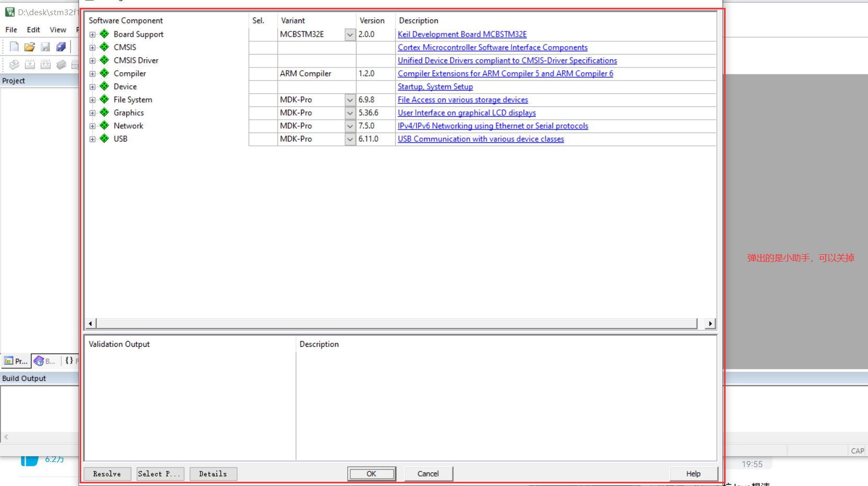The height and width of the screenshot is (486, 868).
Task: Click the CAP indicator in status bar
Action: tap(857, 451)
